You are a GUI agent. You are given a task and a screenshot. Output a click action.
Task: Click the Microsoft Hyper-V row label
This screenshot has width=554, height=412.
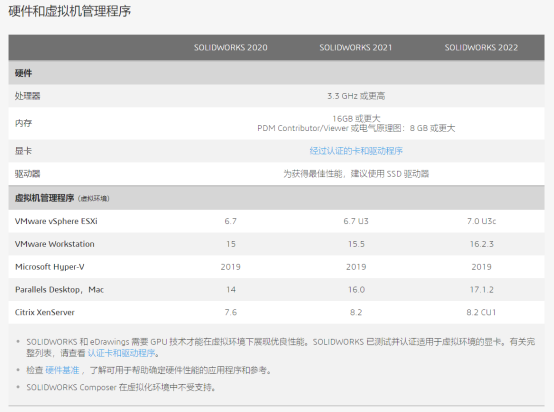click(x=50, y=267)
